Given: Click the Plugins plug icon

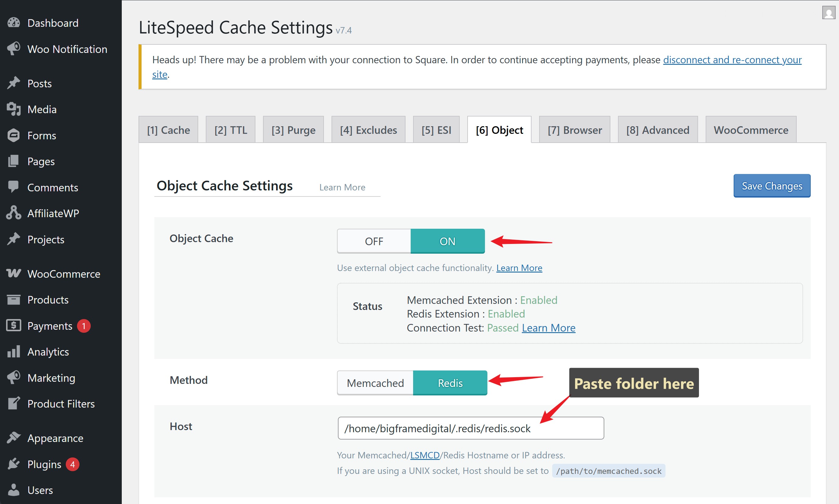Looking at the screenshot, I should (x=14, y=464).
